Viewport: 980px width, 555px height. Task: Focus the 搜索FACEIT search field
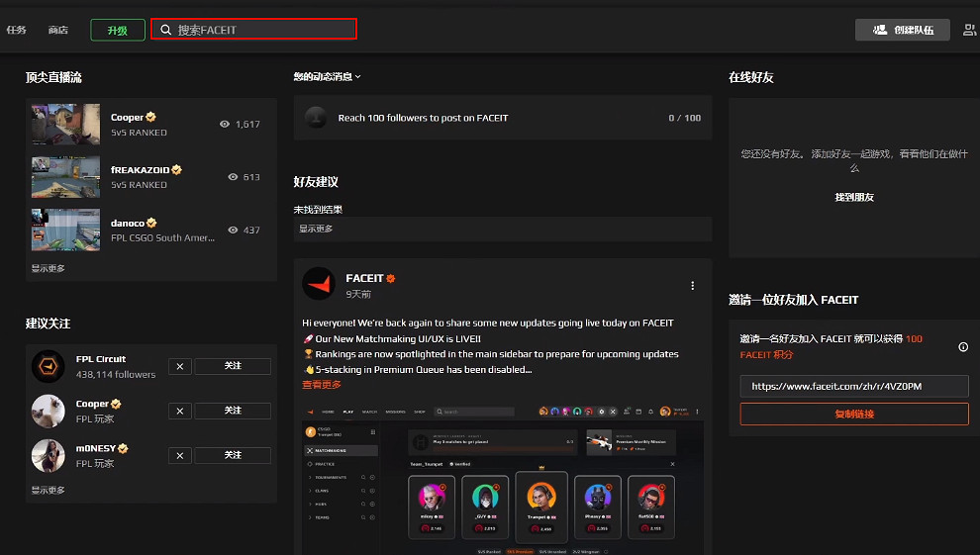[x=253, y=30]
